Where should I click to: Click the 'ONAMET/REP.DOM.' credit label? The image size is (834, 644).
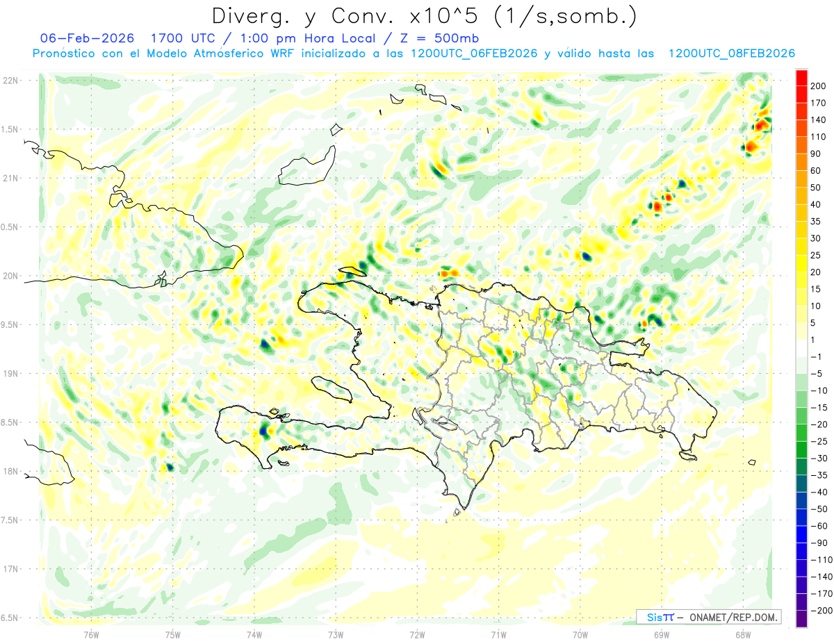(735, 617)
